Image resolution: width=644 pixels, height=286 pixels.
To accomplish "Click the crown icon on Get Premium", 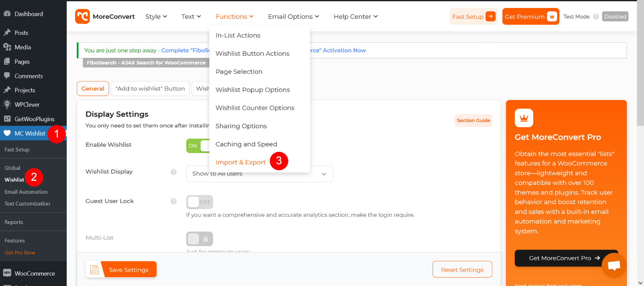I will 552,16.
